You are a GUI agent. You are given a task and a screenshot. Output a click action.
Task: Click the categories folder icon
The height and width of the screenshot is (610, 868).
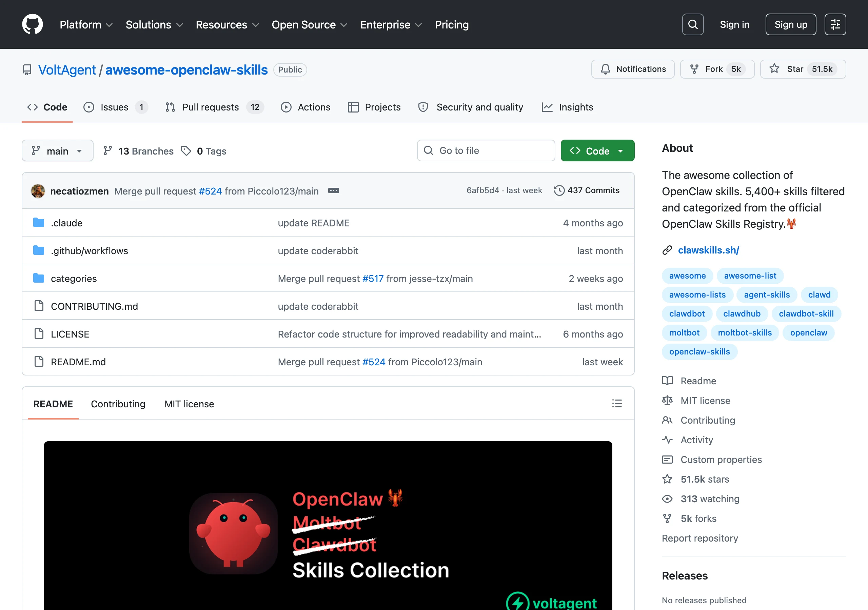coord(39,278)
